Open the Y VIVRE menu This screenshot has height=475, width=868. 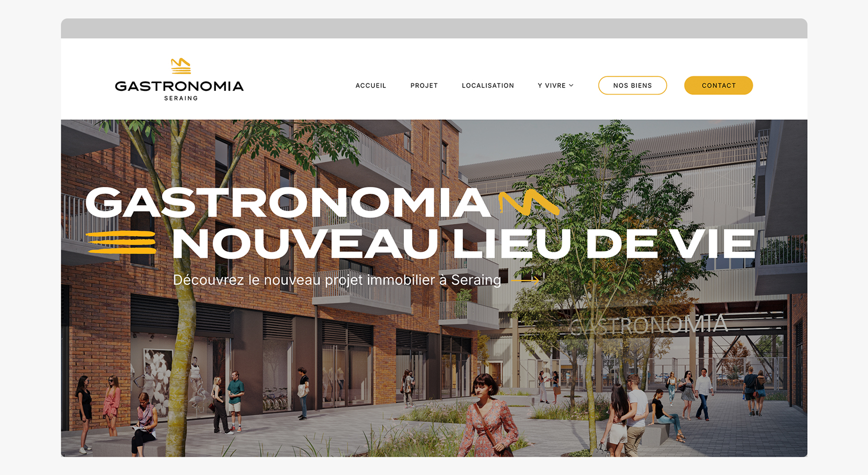coord(555,85)
